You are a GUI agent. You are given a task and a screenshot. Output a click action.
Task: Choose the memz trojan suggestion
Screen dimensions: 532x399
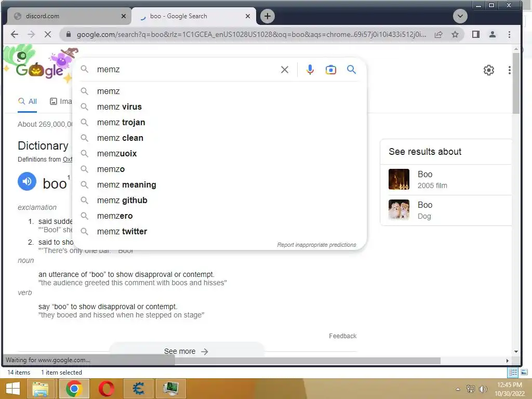pos(220,123)
